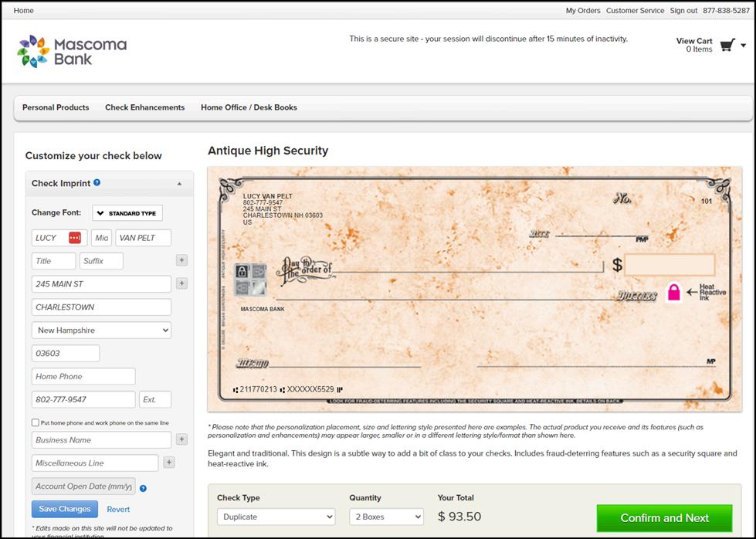Image resolution: width=756 pixels, height=539 pixels.
Task: Click Sign out link
Action: [x=683, y=10]
